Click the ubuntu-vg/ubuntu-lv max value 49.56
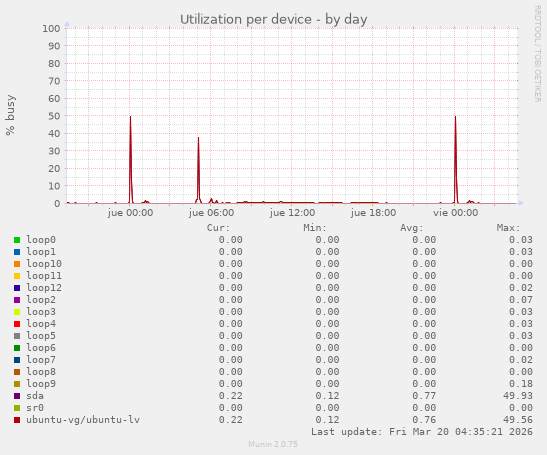This screenshot has width=547, height=455. [518, 420]
